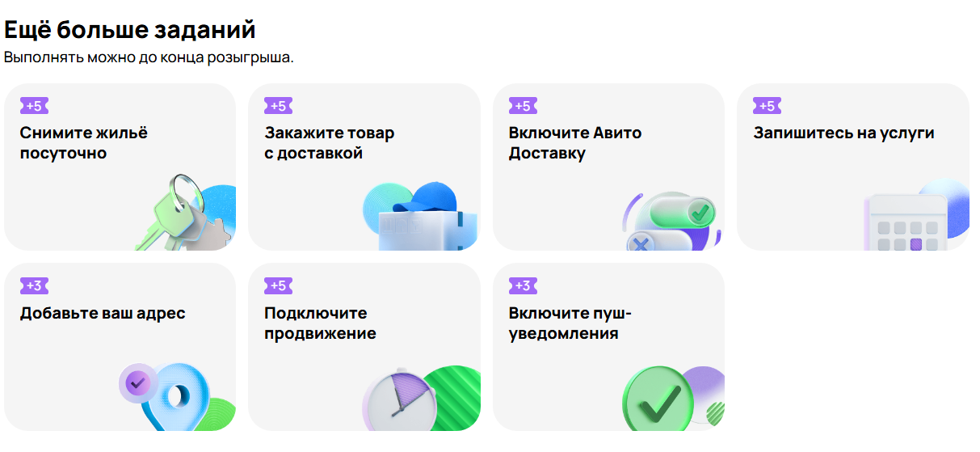Screen dimensions: 980x452
Task: Click the keys icon on the rental card
Action: pos(187,213)
